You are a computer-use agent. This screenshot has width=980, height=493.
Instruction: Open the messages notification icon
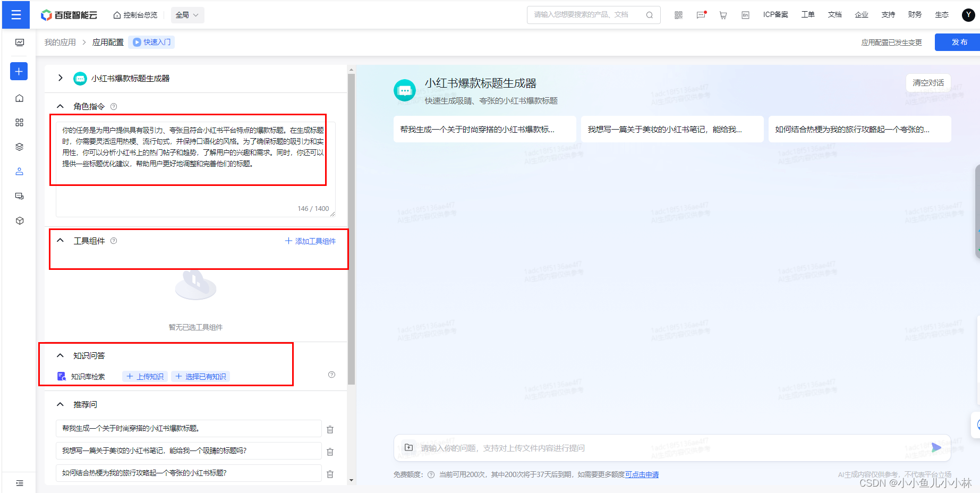point(701,15)
